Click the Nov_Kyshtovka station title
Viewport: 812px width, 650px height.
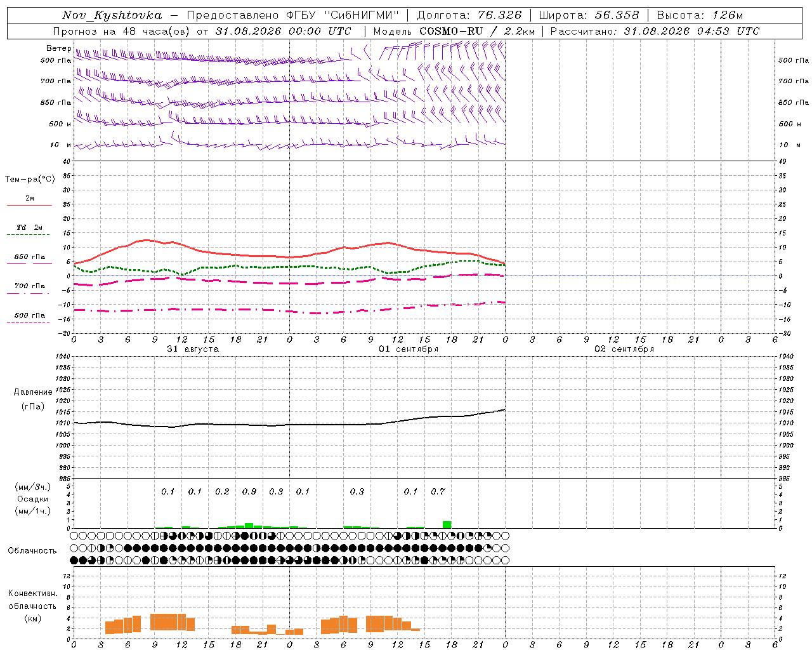tap(112, 15)
